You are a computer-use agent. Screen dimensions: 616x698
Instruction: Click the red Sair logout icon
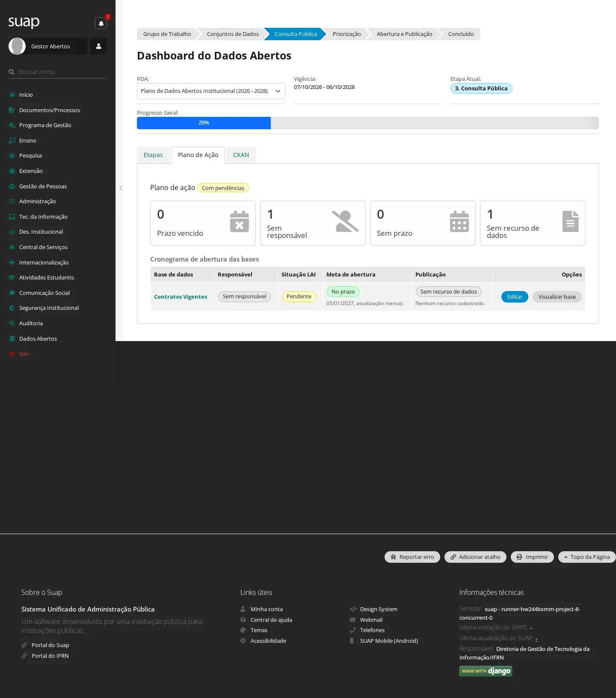coord(12,354)
